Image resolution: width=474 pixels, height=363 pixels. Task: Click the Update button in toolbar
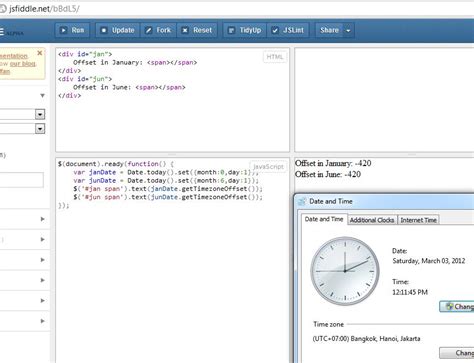[x=117, y=30]
